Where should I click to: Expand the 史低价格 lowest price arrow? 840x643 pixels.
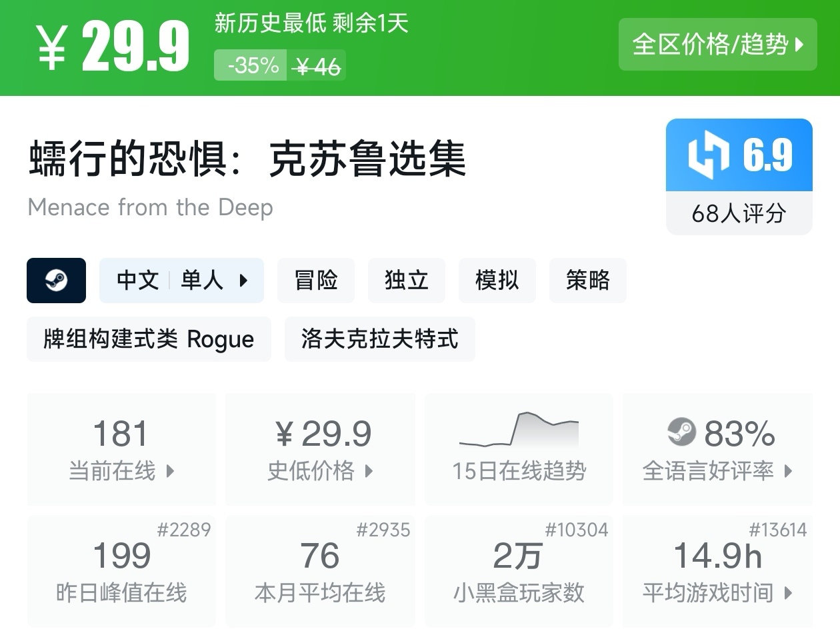[x=369, y=472]
